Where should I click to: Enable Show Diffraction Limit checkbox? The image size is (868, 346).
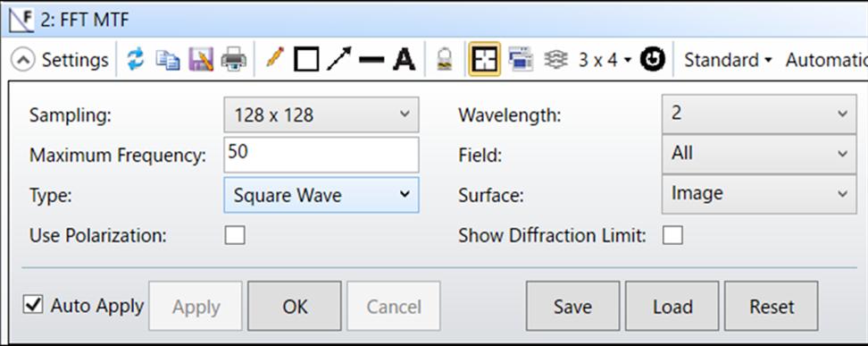(x=672, y=235)
